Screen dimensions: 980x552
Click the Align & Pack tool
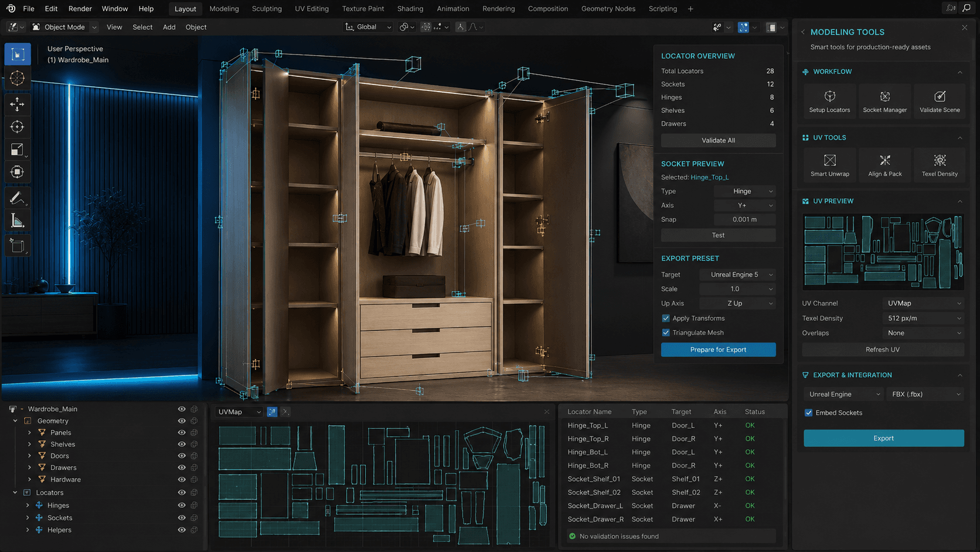click(884, 165)
